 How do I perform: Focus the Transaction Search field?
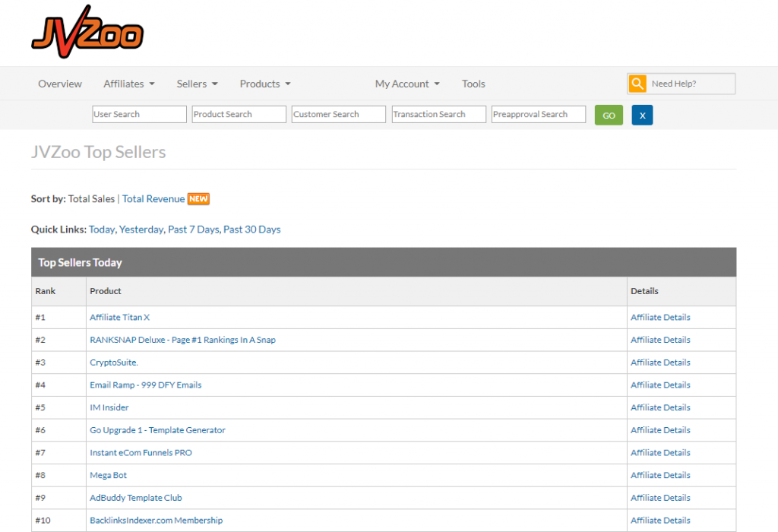tap(438, 114)
